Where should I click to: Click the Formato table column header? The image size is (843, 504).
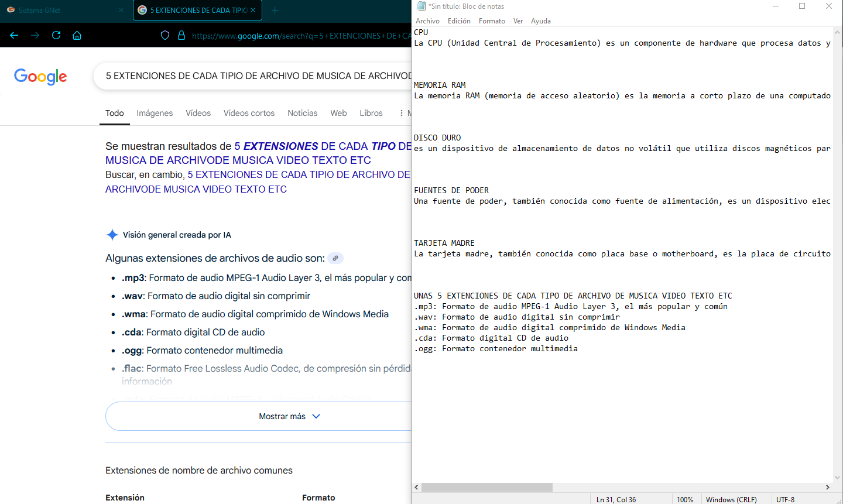318,498
